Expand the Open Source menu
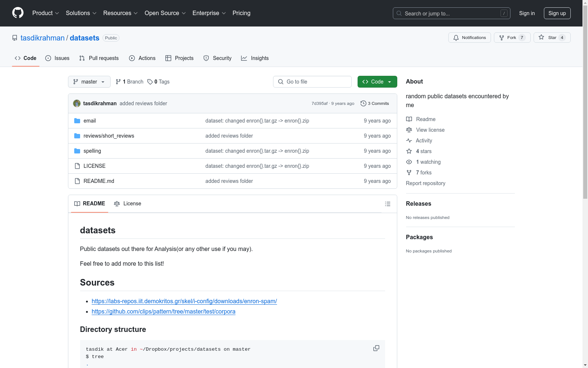 (x=165, y=13)
